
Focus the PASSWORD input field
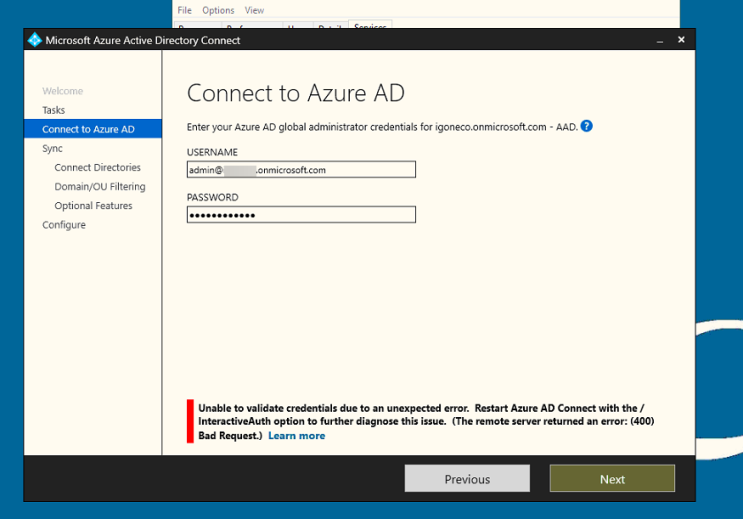click(x=301, y=215)
